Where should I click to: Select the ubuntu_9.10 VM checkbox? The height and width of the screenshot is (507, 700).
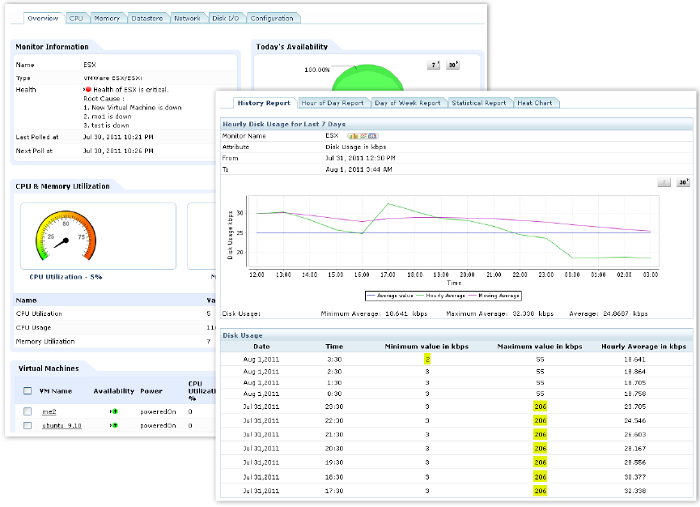(27, 426)
